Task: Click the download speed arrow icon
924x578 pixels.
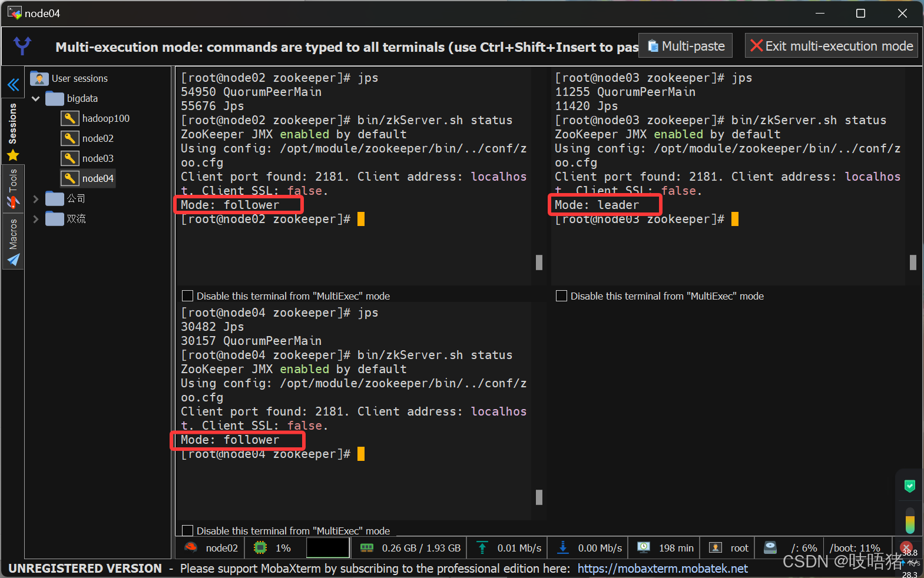Action: [563, 547]
